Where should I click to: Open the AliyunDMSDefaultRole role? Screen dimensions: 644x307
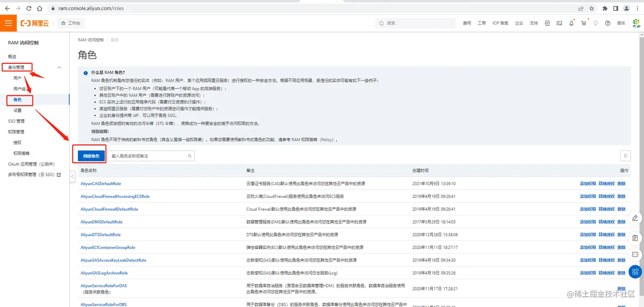click(101, 222)
